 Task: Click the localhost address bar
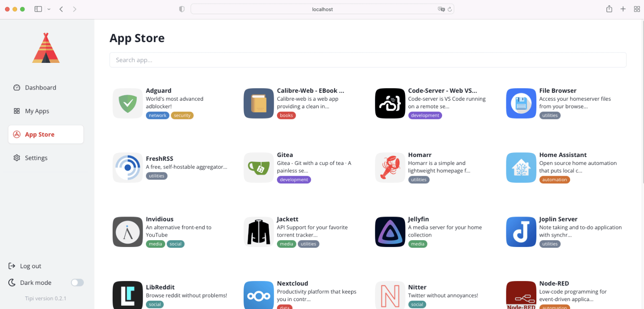(322, 9)
